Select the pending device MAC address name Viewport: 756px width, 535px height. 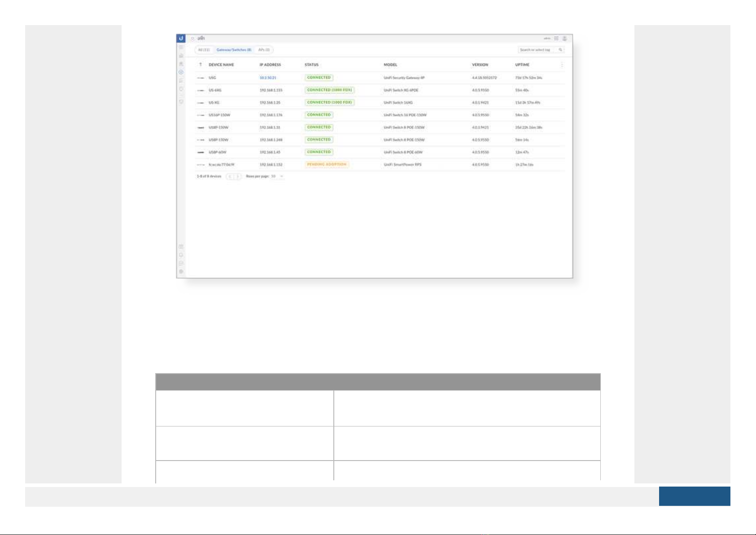click(x=222, y=165)
